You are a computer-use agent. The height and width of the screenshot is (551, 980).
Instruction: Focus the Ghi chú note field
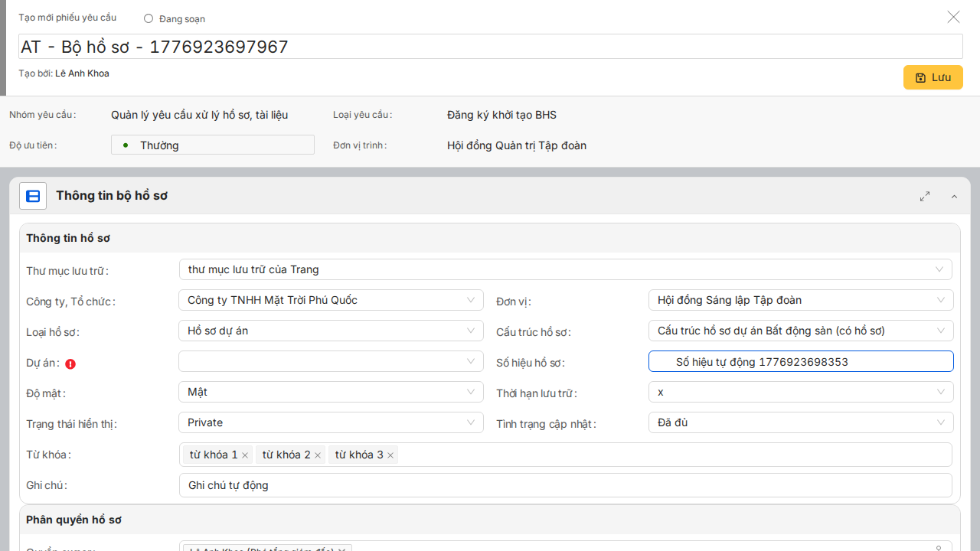(x=565, y=485)
